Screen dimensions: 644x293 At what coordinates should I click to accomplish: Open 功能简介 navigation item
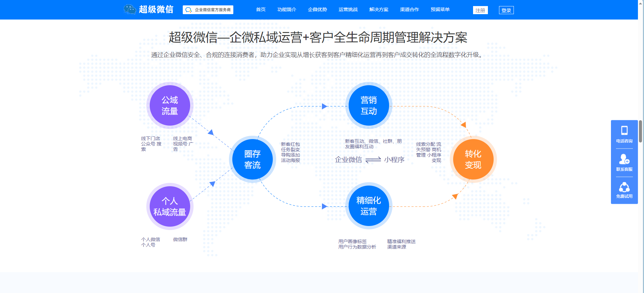[x=287, y=10]
